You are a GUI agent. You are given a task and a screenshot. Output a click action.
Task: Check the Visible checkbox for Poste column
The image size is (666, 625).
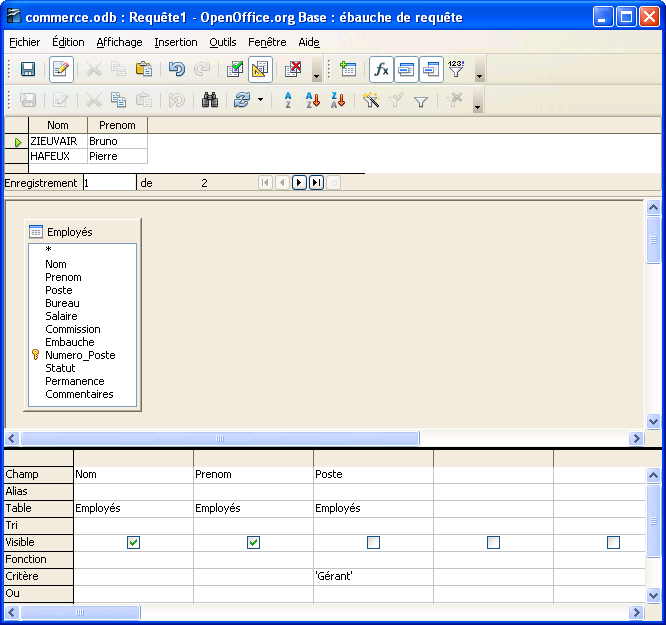click(373, 542)
